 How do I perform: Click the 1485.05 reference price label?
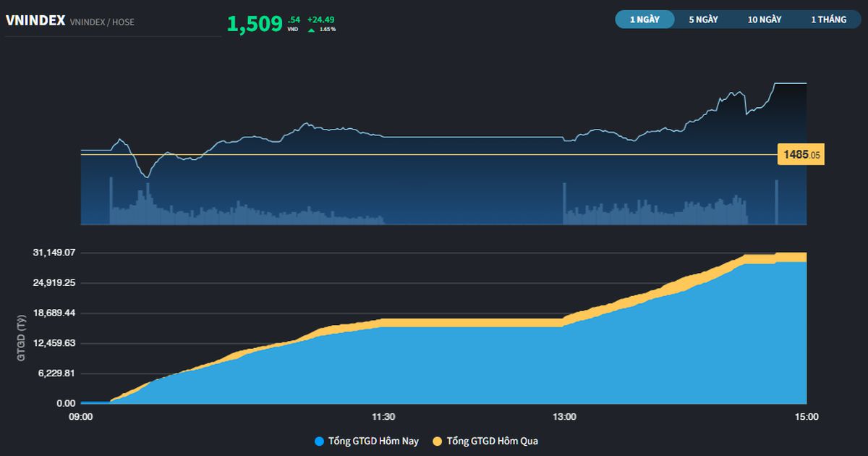[x=801, y=153]
